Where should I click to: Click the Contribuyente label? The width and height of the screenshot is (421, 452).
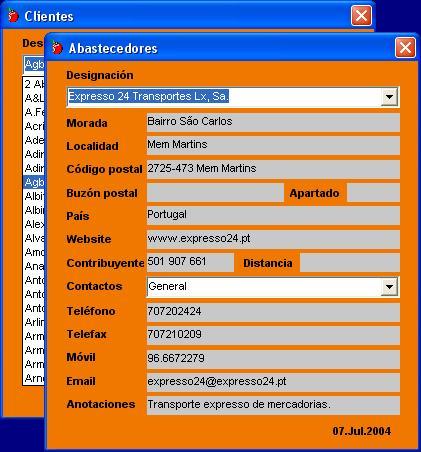[105, 263]
